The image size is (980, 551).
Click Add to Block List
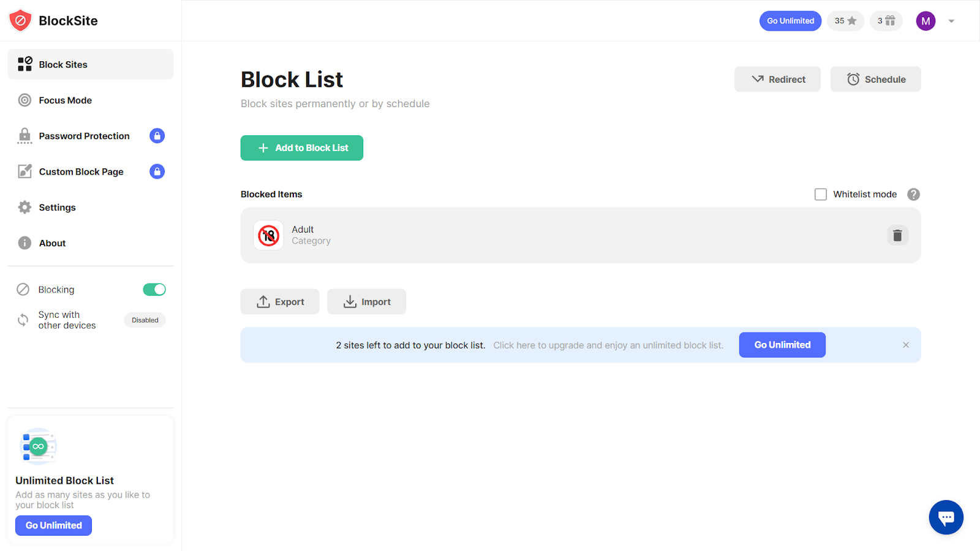[x=301, y=148]
